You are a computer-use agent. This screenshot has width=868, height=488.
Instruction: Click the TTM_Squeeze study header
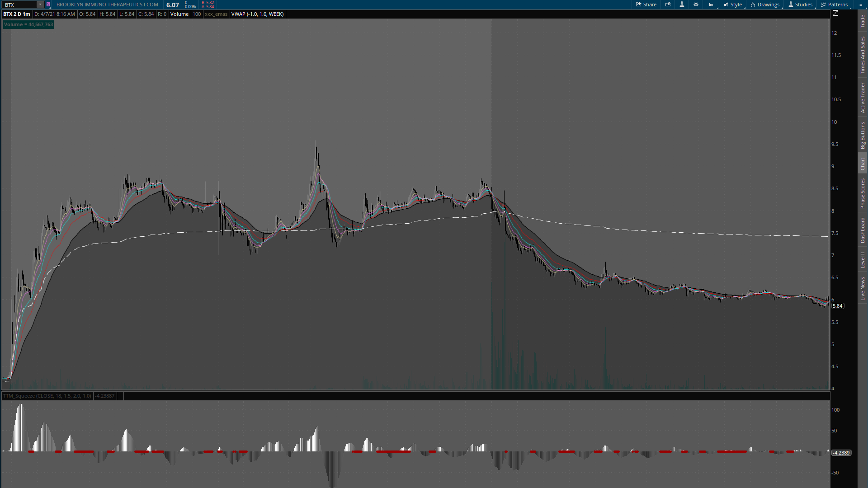[x=47, y=395]
